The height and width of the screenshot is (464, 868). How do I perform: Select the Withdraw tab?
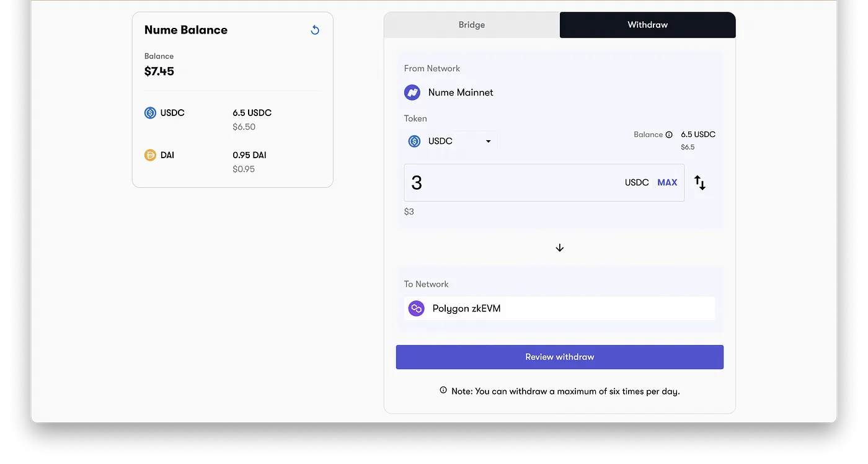pyautogui.click(x=648, y=25)
